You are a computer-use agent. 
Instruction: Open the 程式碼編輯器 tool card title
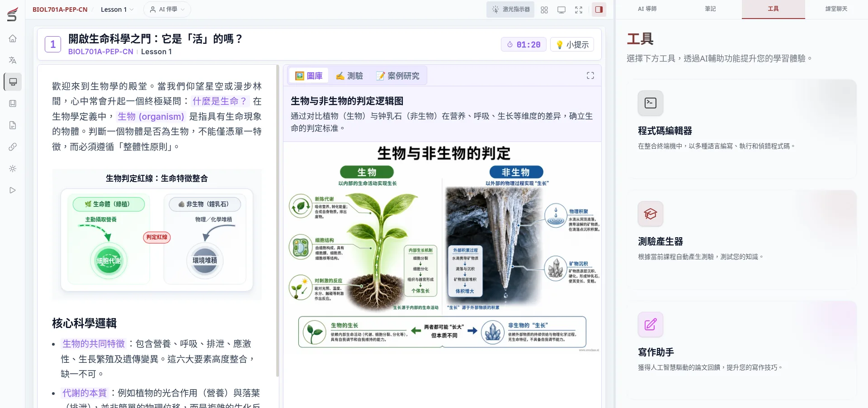tap(665, 131)
